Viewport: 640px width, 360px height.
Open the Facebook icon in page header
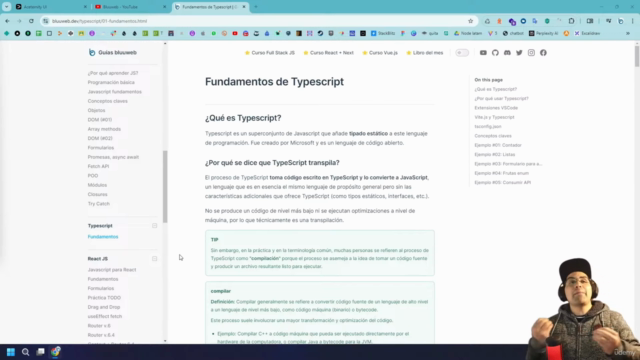click(x=543, y=53)
